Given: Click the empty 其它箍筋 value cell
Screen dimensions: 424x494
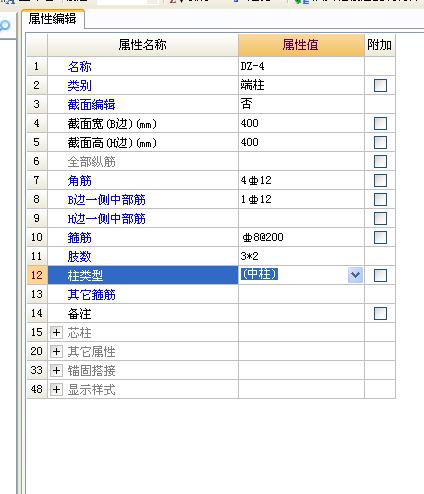Looking at the screenshot, I should click(x=301, y=294).
